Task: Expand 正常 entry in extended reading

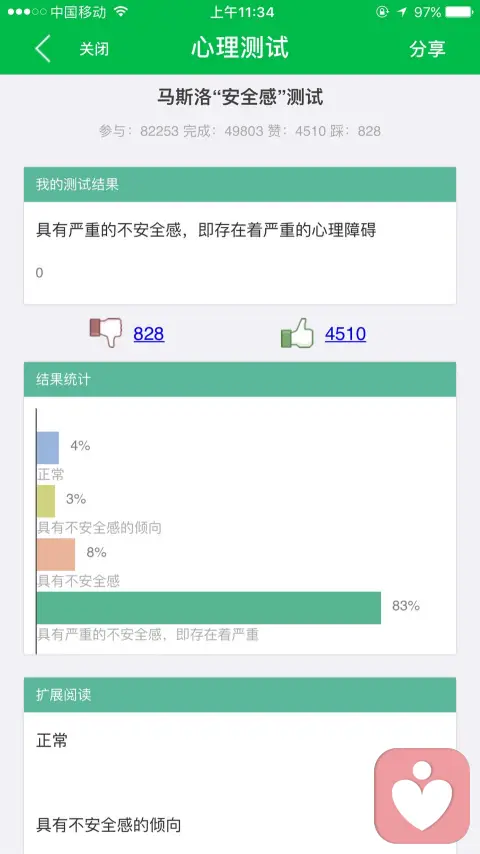Action: pyautogui.click(x=52, y=741)
